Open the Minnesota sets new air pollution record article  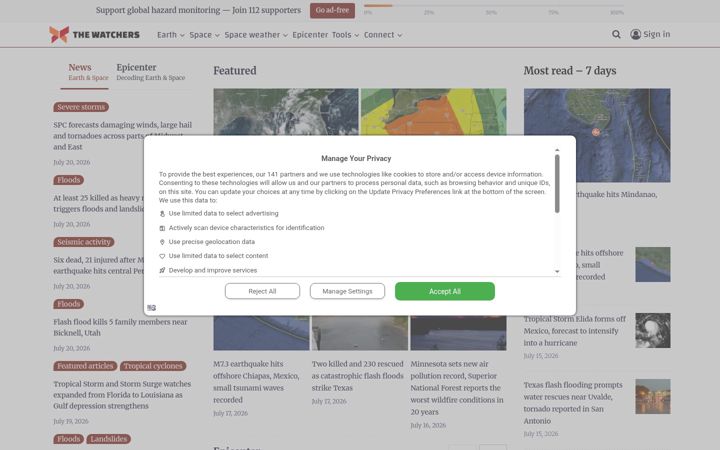coord(457,388)
